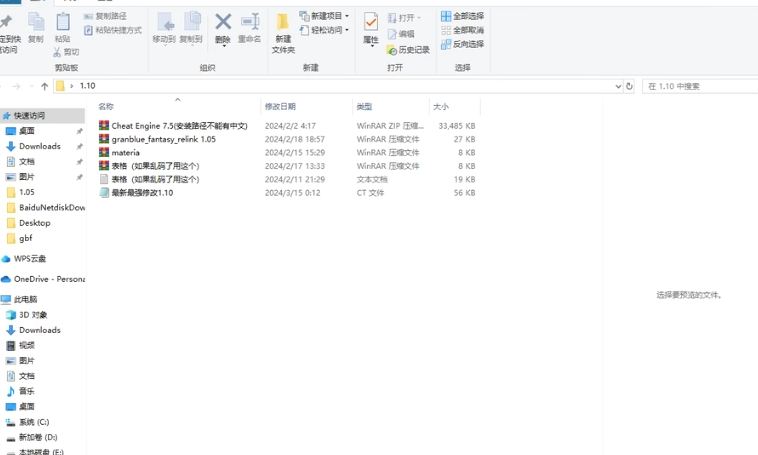Viewport: 758px width, 455px height.
Task: Select the Cheat Engine 7.5 archive file
Action: pos(179,126)
